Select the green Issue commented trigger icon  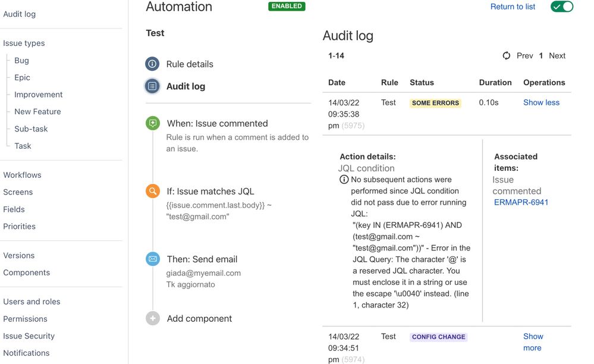click(153, 124)
